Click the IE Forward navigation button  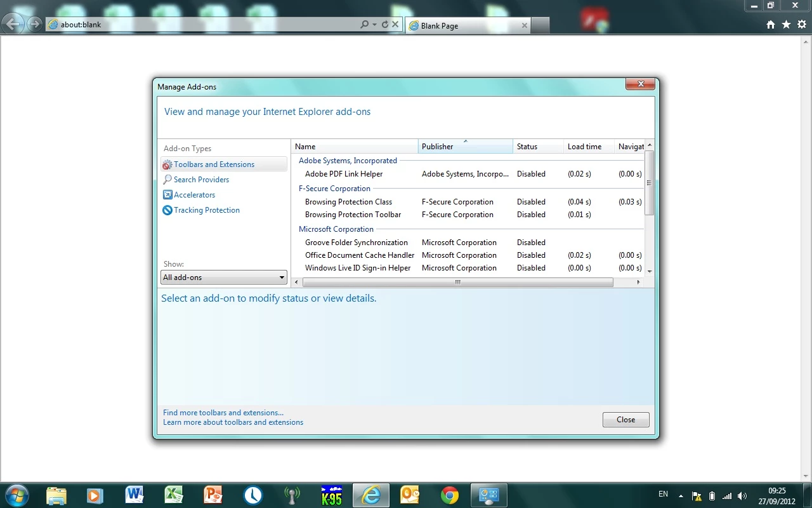click(x=34, y=25)
